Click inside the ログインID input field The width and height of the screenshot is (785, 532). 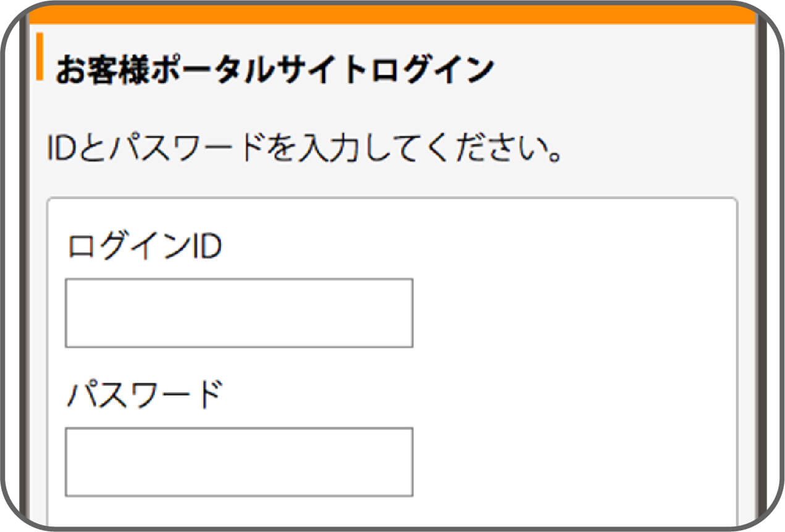click(238, 312)
